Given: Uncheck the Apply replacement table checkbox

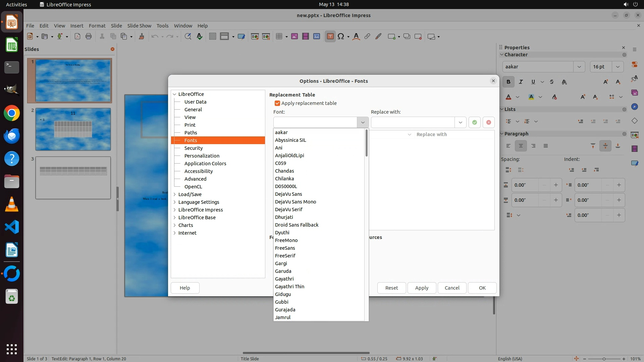Looking at the screenshot, I should coord(277,103).
